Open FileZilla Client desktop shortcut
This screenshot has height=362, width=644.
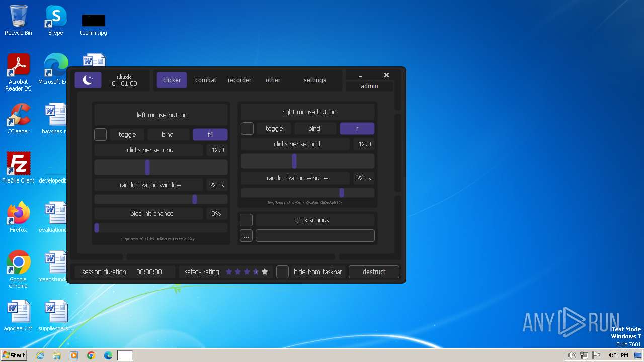18,167
